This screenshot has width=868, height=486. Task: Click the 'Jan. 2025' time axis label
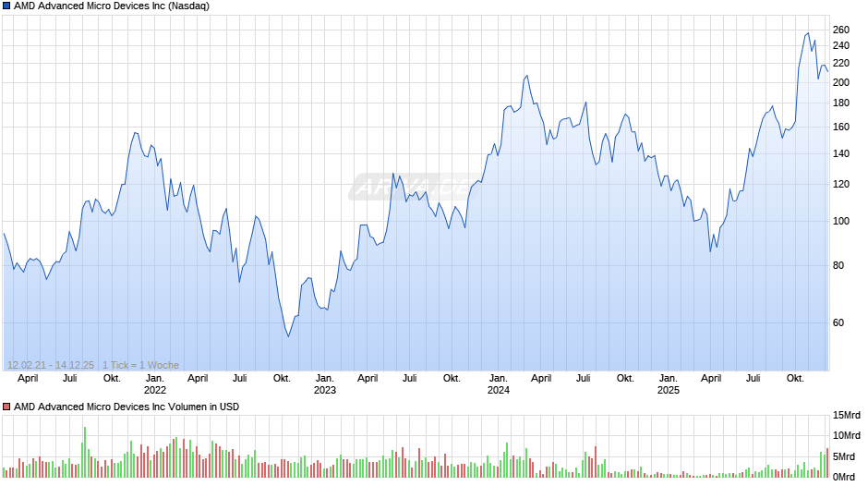click(669, 384)
